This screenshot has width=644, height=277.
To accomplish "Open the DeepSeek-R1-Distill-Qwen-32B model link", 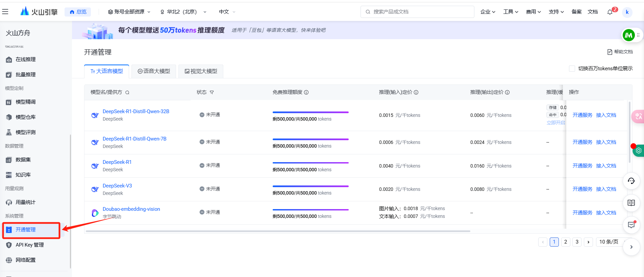I will click(x=136, y=111).
